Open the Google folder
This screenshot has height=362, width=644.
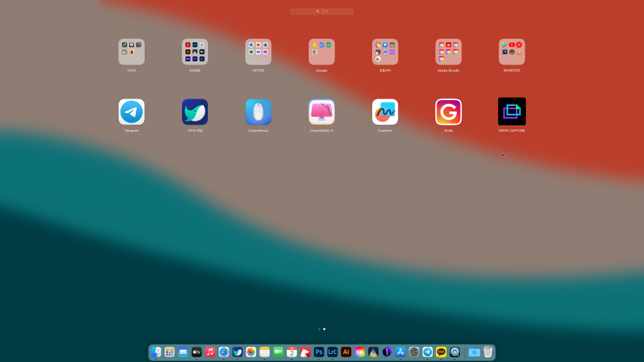coord(321,52)
